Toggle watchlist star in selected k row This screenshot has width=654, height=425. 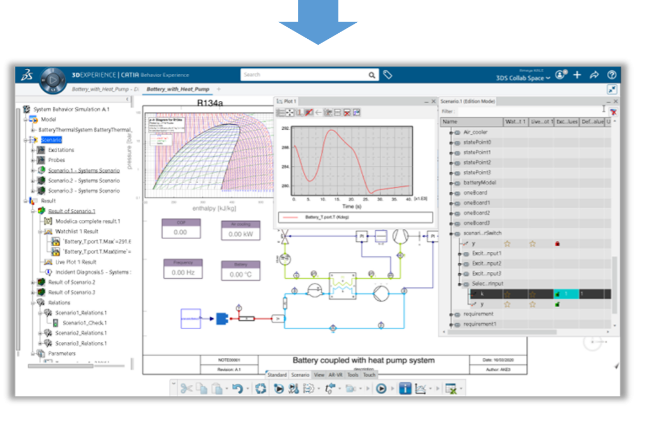pos(507,294)
